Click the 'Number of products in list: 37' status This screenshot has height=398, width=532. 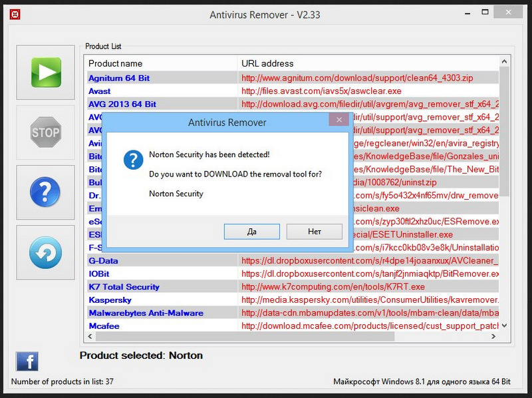point(63,382)
